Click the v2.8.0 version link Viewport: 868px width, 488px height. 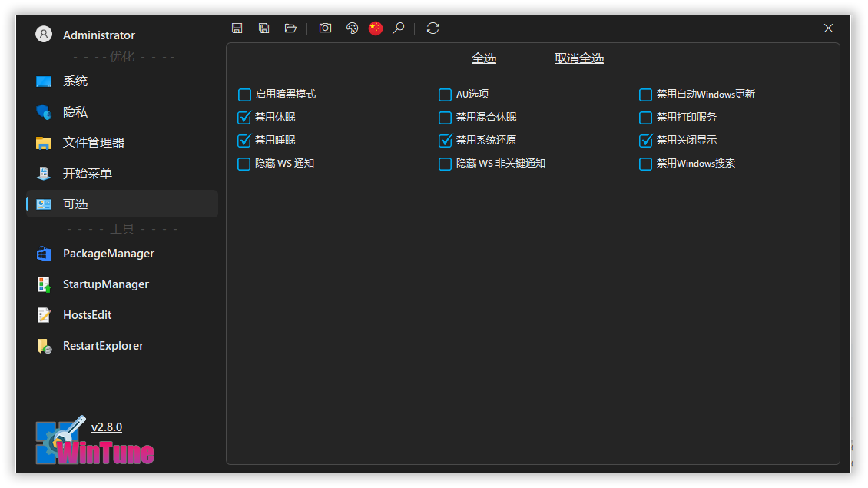pyautogui.click(x=107, y=427)
